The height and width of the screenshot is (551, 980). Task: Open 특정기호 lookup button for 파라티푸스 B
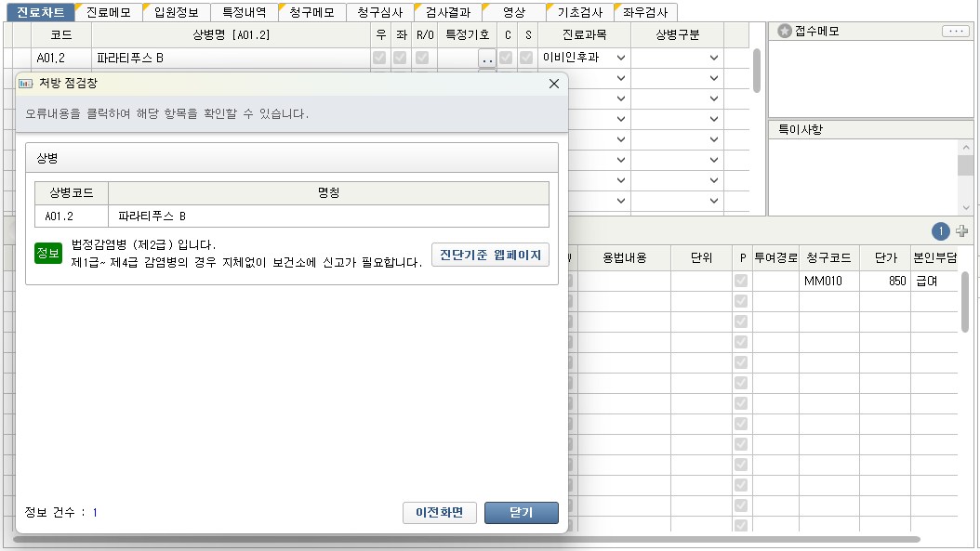pyautogui.click(x=487, y=58)
